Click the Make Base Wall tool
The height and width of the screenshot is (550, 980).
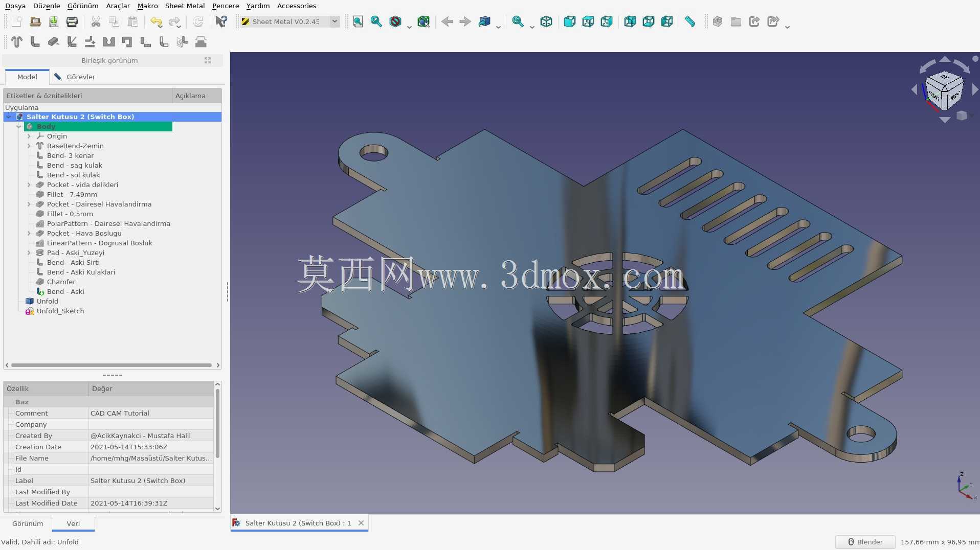coord(17,42)
